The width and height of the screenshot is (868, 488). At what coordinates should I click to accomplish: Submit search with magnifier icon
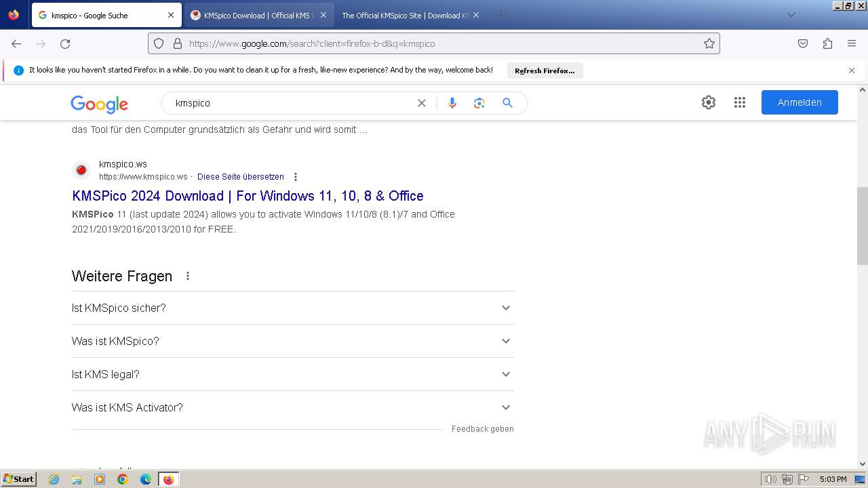coord(507,103)
